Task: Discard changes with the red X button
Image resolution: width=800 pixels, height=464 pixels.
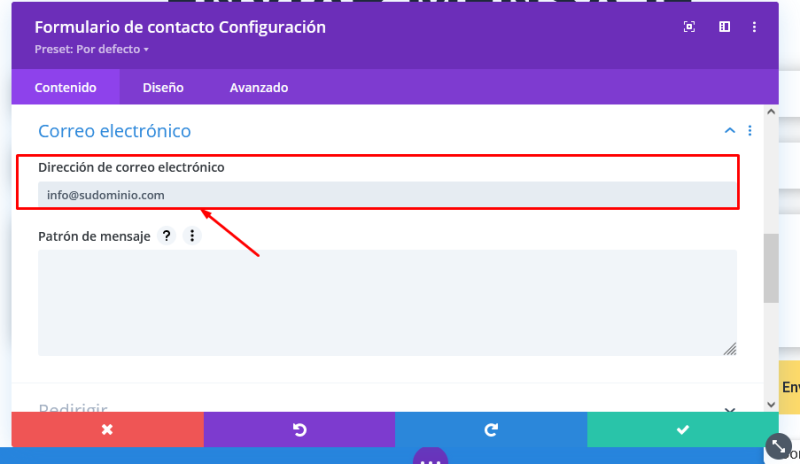Action: (x=107, y=429)
